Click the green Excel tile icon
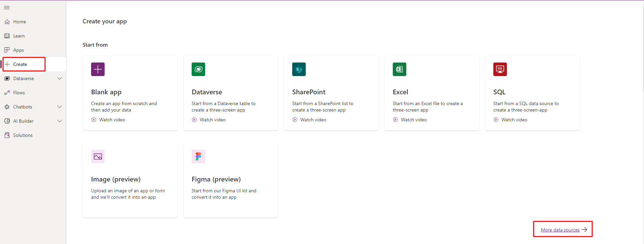This screenshot has width=644, height=244. point(400,69)
